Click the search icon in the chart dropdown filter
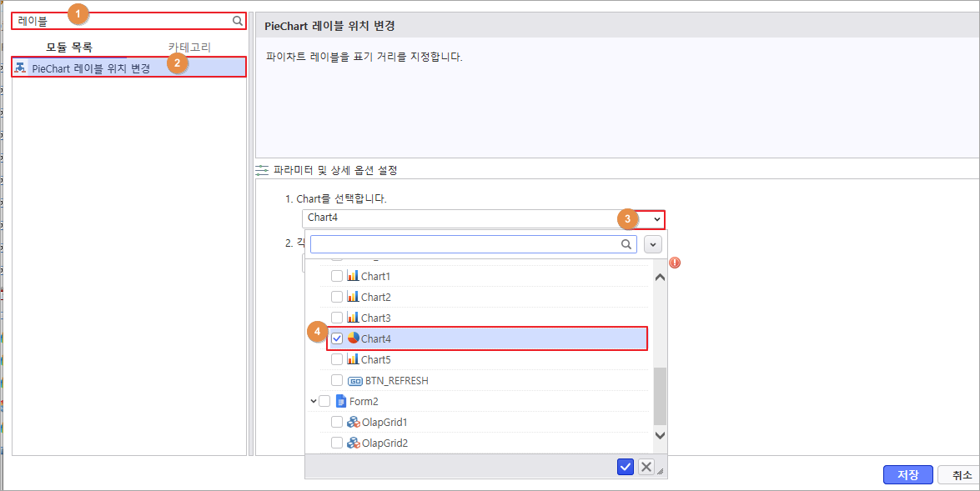Screen dimensions: 980x491 point(626,244)
